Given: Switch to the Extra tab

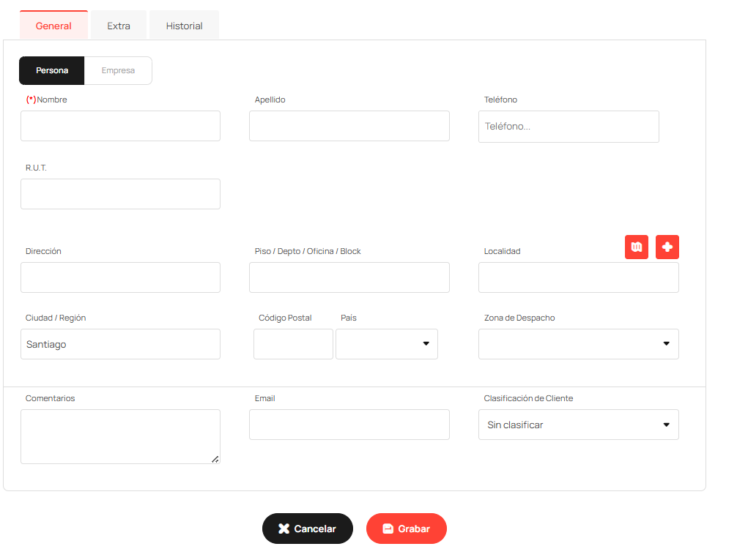Looking at the screenshot, I should coord(119,26).
